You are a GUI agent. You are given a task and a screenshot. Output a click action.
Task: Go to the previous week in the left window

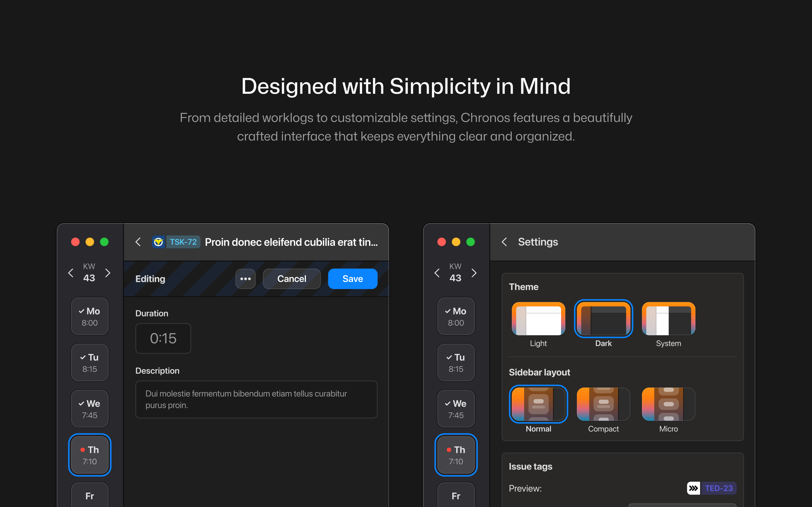(71, 273)
